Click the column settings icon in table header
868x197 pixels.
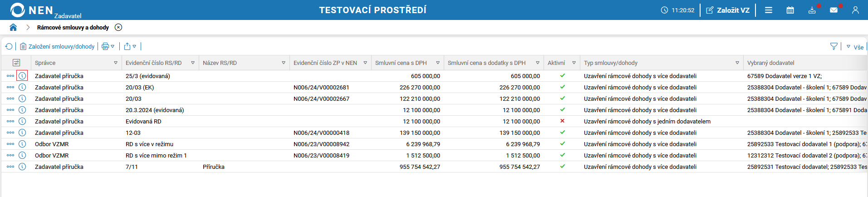16,63
